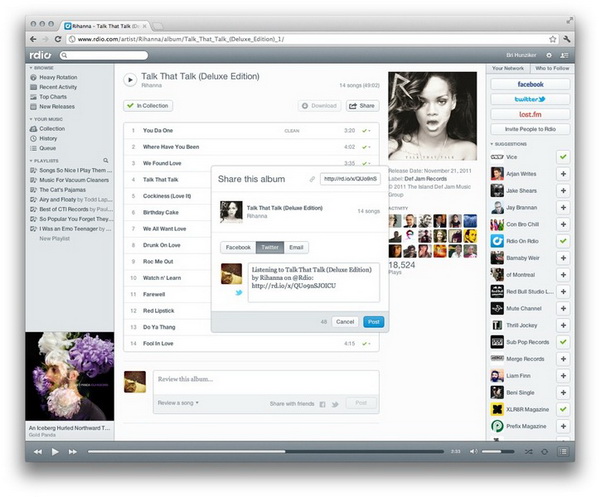Open Your Network tab
This screenshot has height=497, width=600.
click(508, 68)
